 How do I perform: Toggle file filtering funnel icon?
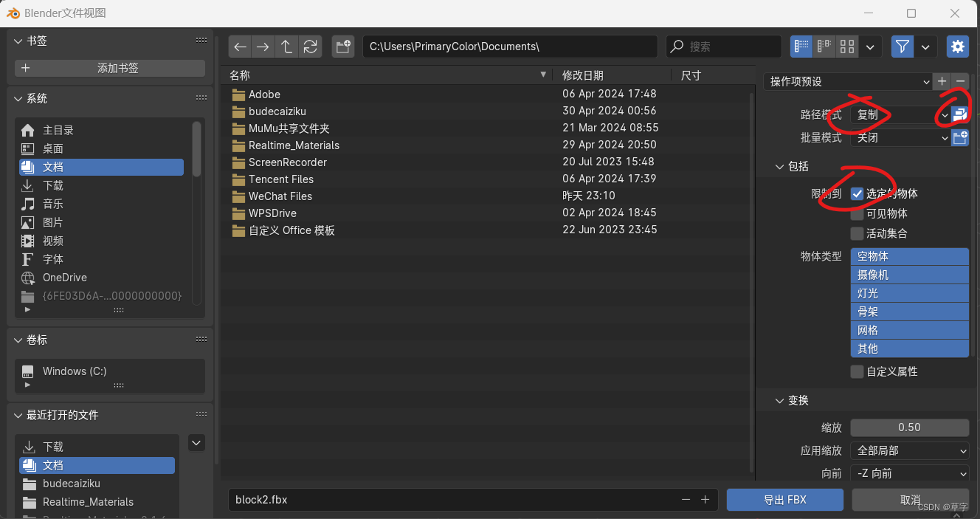tap(902, 47)
